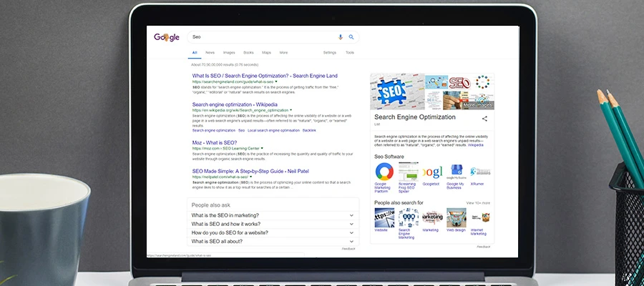Expand "How do you do SEO for a website?"
This screenshot has width=644, height=286.
[272, 232]
